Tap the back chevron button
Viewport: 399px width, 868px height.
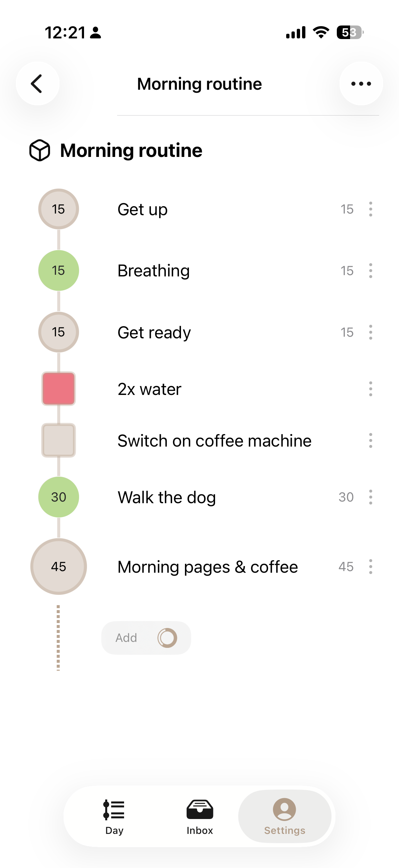[x=37, y=83]
